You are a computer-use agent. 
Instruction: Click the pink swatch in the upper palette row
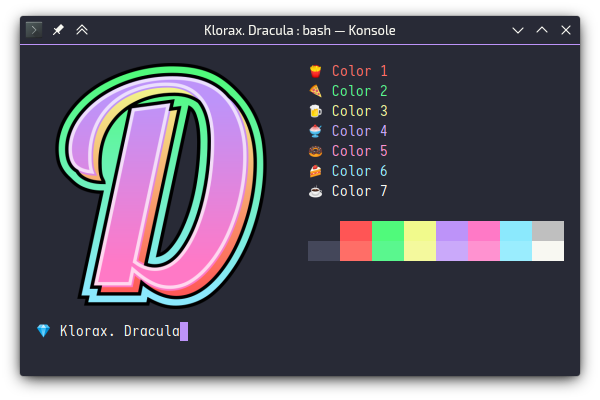click(x=484, y=231)
